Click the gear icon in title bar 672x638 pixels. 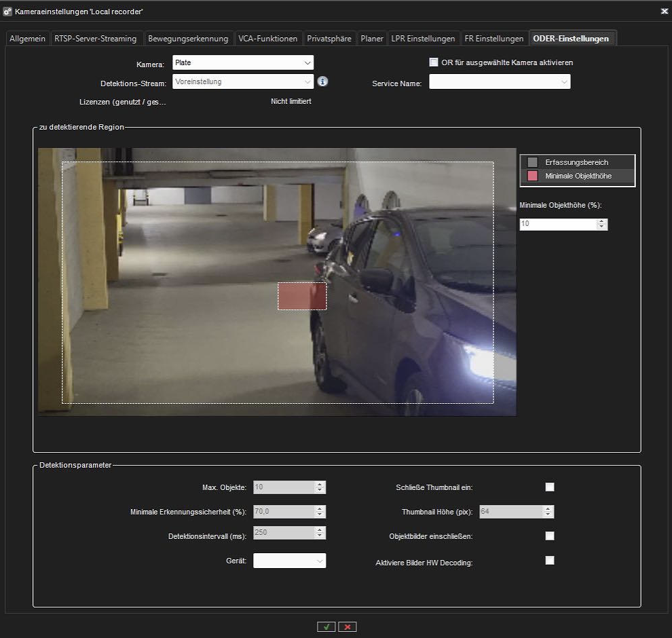click(7, 12)
